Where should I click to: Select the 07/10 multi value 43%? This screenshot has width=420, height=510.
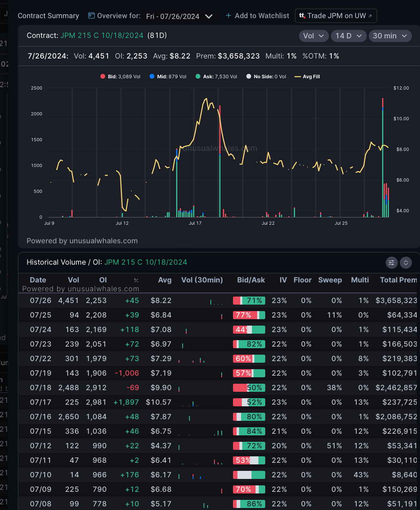361,475
